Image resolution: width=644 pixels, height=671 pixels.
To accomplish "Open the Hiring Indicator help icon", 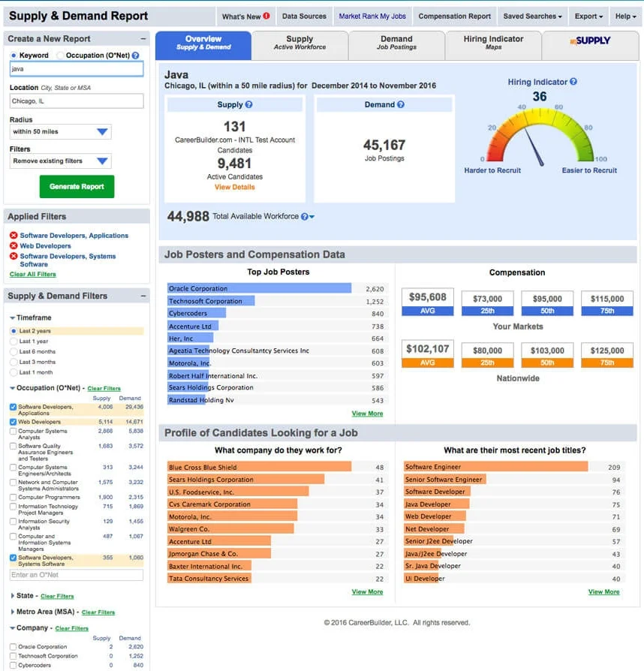I will (x=573, y=81).
